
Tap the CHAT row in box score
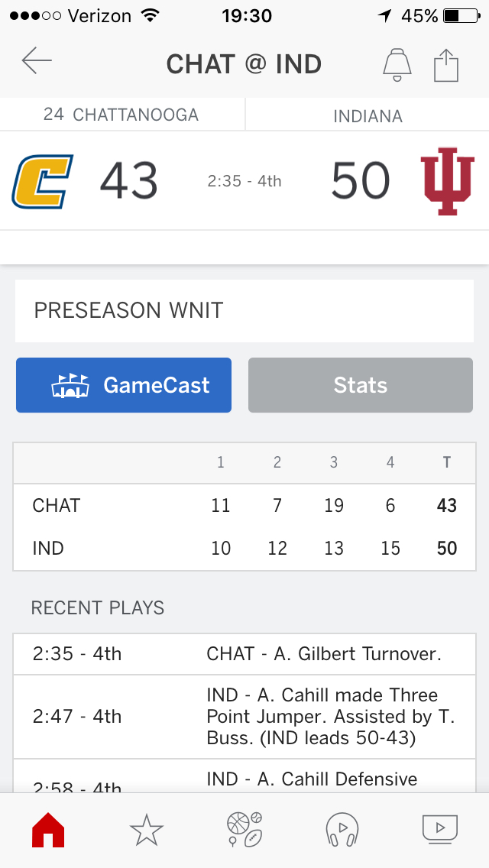[x=244, y=506]
